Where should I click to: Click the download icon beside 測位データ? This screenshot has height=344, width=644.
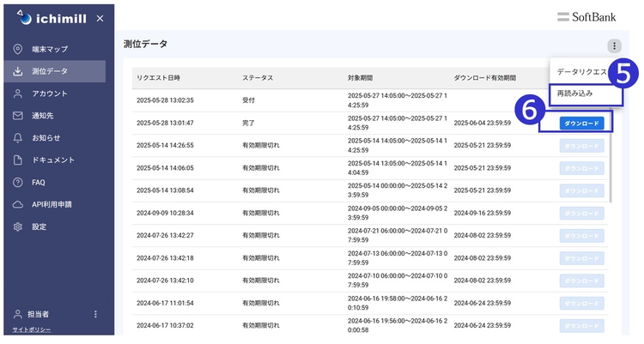coord(17,71)
